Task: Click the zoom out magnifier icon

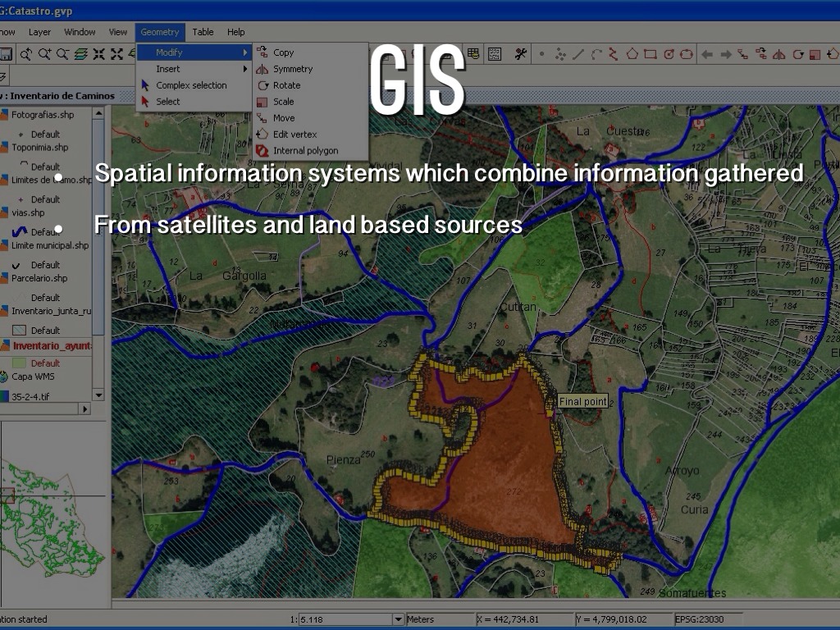Action: point(63,54)
